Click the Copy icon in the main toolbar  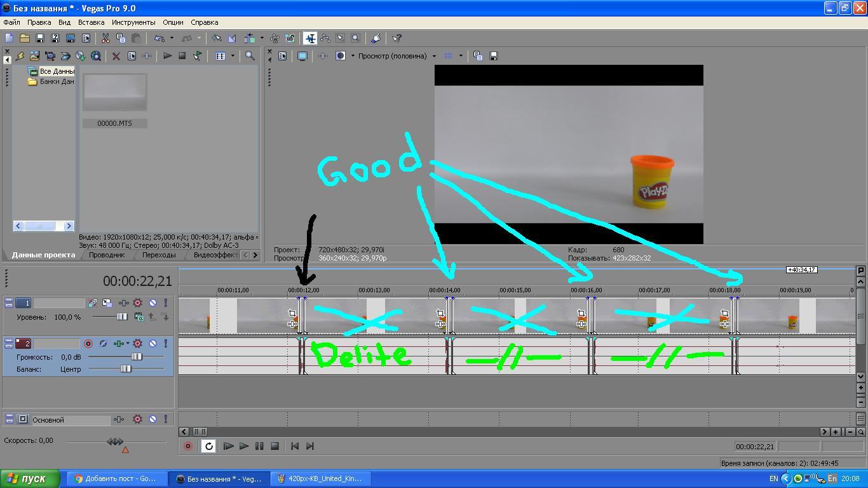121,38
